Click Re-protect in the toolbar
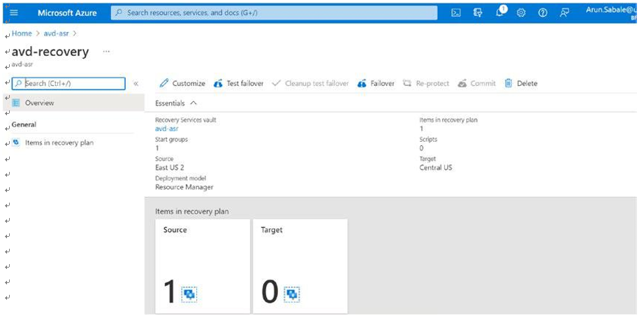The image size is (644, 320). click(x=426, y=83)
